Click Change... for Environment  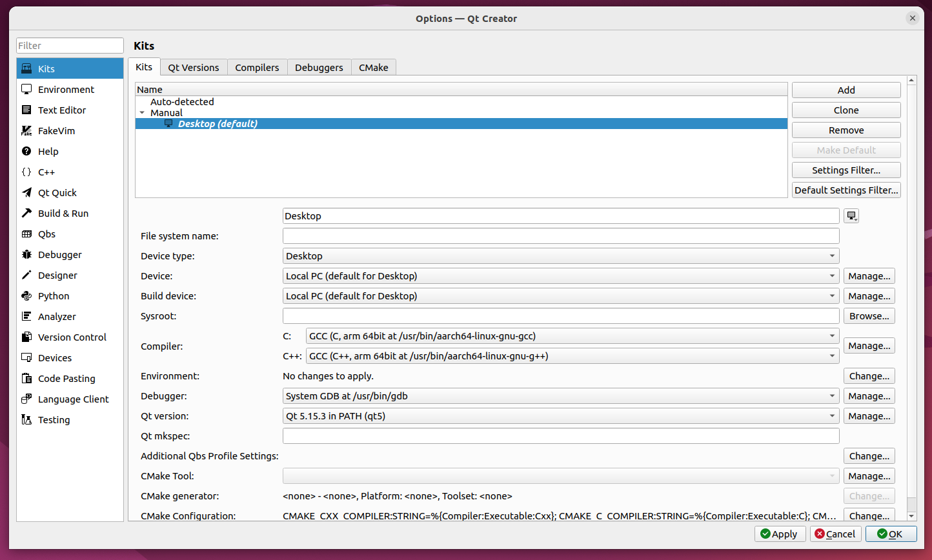[869, 376]
